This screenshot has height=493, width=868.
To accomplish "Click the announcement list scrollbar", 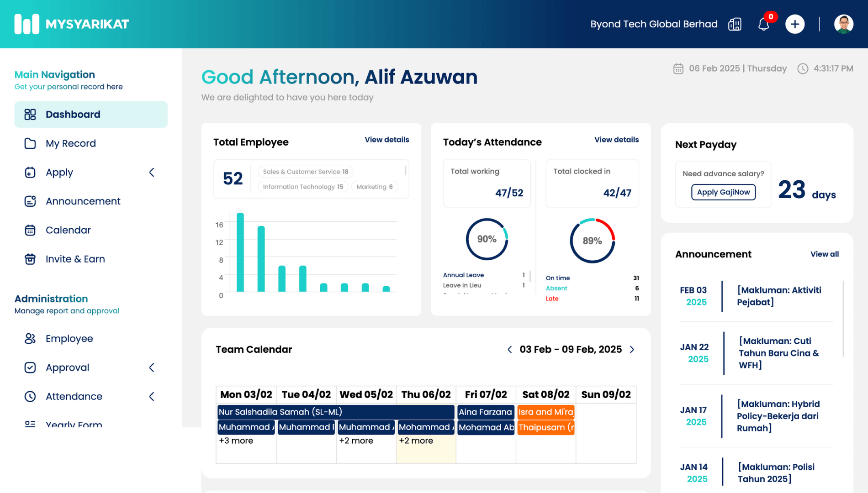I will tap(843, 319).
